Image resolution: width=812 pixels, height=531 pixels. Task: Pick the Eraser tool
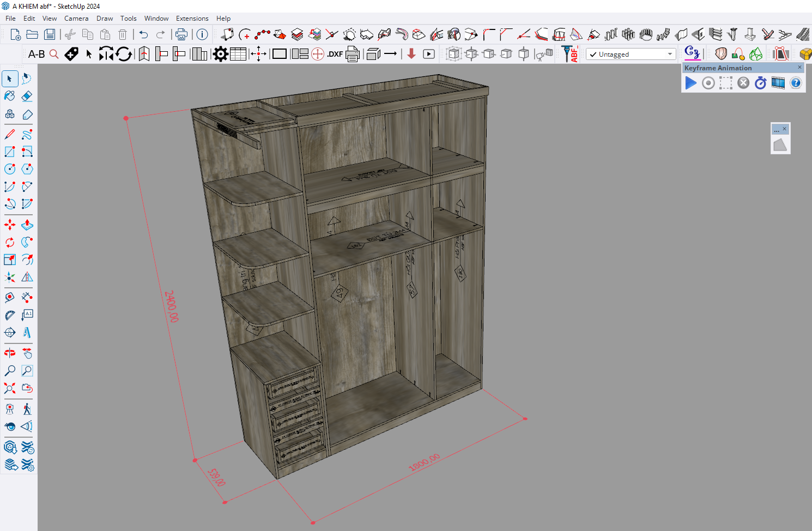pyautogui.click(x=27, y=96)
